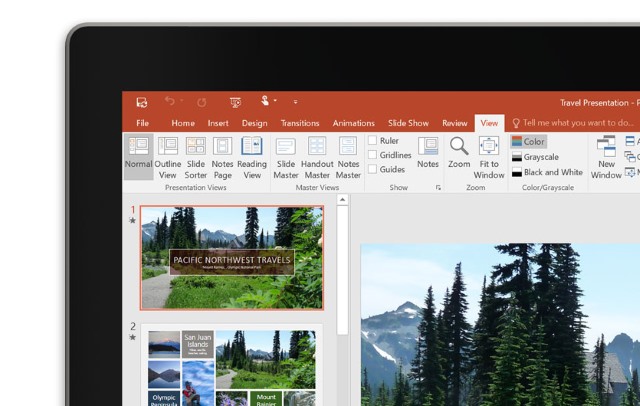This screenshot has width=640, height=406.
Task: Open the Animations tab
Action: 353,123
